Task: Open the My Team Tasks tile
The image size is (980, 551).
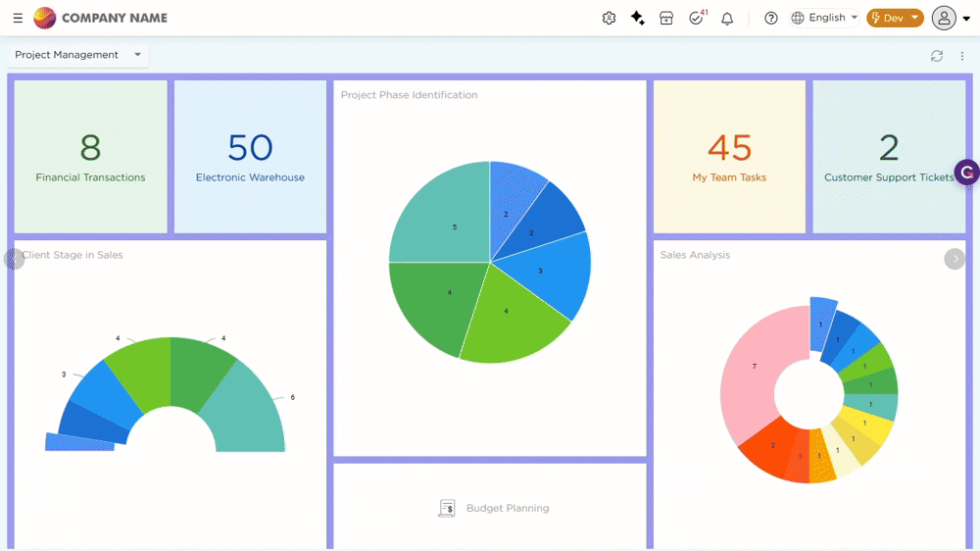Action: coord(729,157)
